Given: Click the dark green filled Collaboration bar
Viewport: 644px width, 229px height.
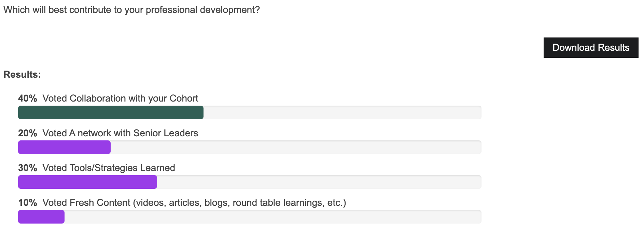Looking at the screenshot, I should click(x=111, y=112).
